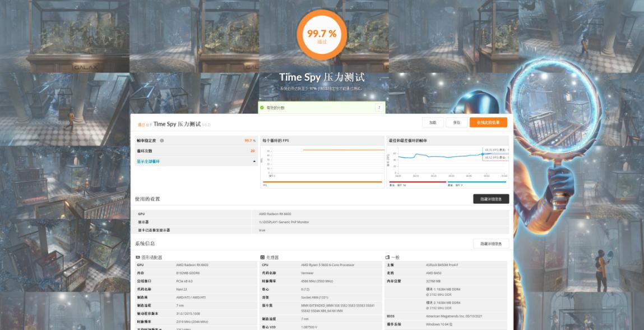Click the blue best loop legend bar
Image resolution: width=644 pixels, height=330 pixels.
476,182
